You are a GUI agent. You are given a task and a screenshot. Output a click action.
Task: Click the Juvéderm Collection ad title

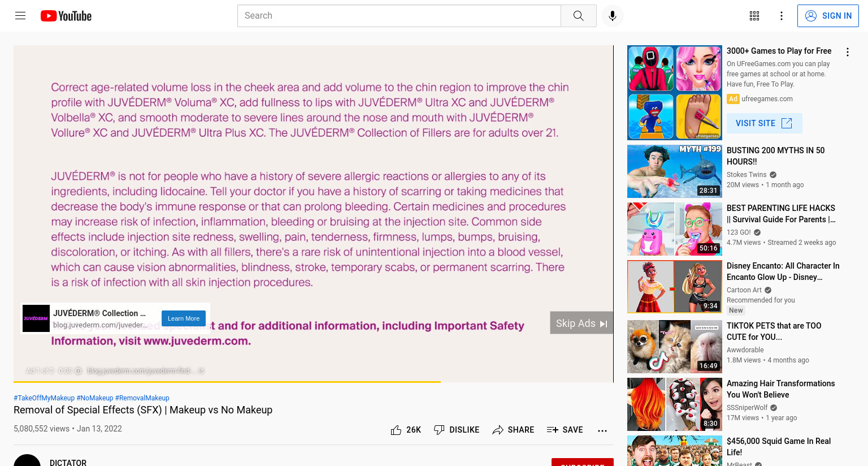pyautogui.click(x=99, y=313)
